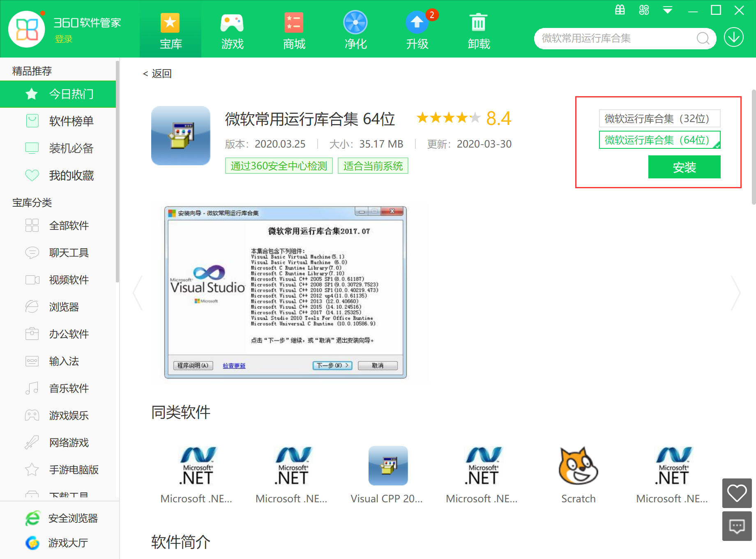
Task: Open second Microsoft .NE... similar software
Action: 292,475
